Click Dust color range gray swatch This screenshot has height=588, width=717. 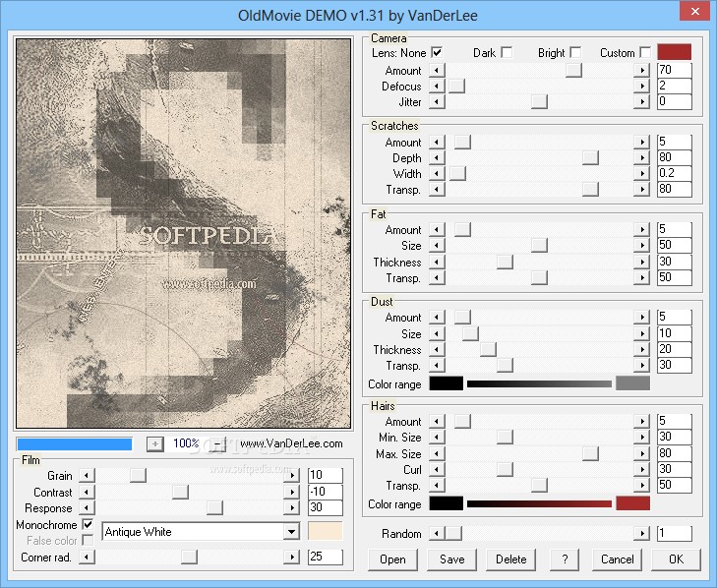click(632, 383)
